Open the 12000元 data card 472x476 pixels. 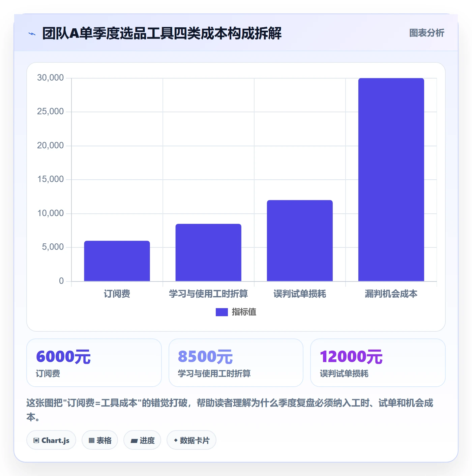(378, 363)
